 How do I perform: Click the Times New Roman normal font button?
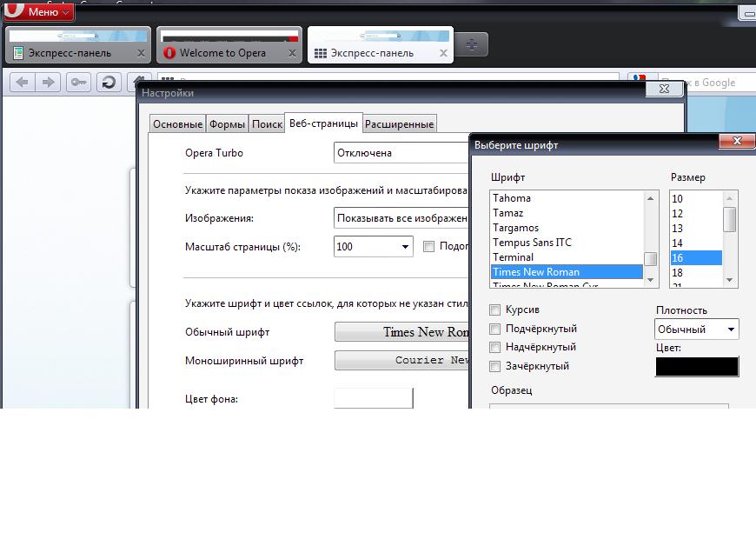[401, 332]
